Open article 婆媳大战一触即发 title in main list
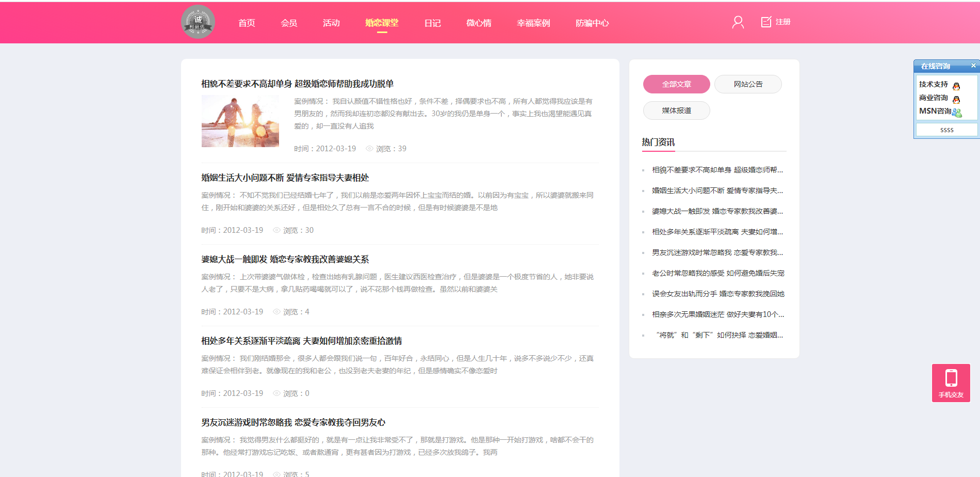 point(285,259)
